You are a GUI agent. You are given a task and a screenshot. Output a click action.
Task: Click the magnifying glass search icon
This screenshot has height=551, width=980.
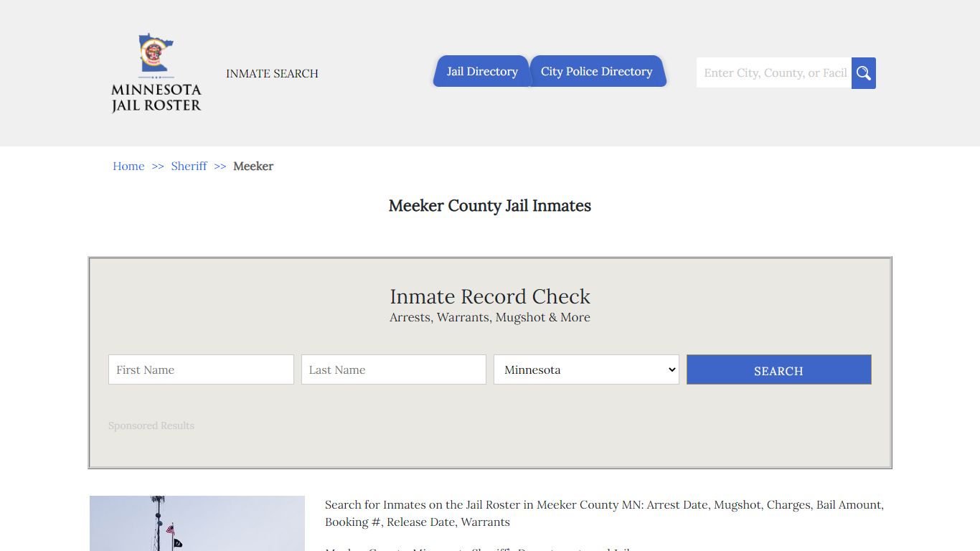point(864,73)
